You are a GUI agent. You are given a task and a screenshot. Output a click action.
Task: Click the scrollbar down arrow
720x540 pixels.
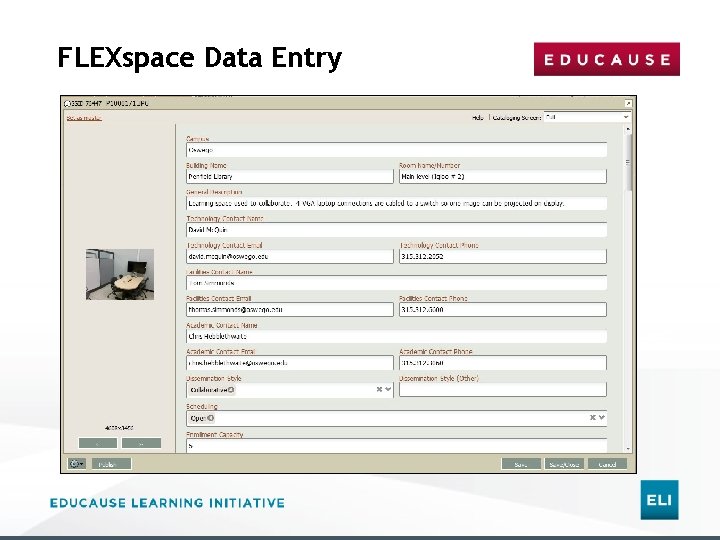coord(628,449)
